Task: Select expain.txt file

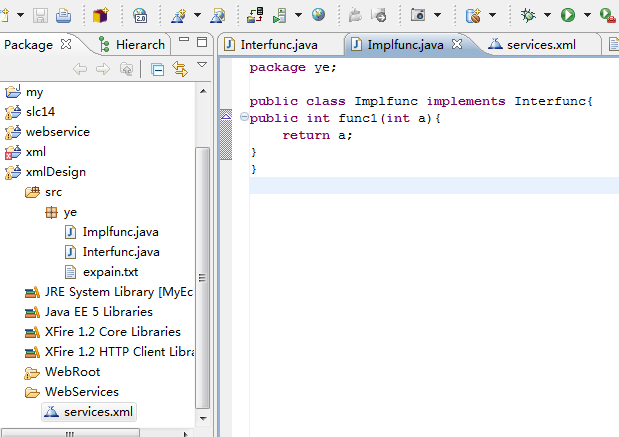Action: tap(101, 272)
